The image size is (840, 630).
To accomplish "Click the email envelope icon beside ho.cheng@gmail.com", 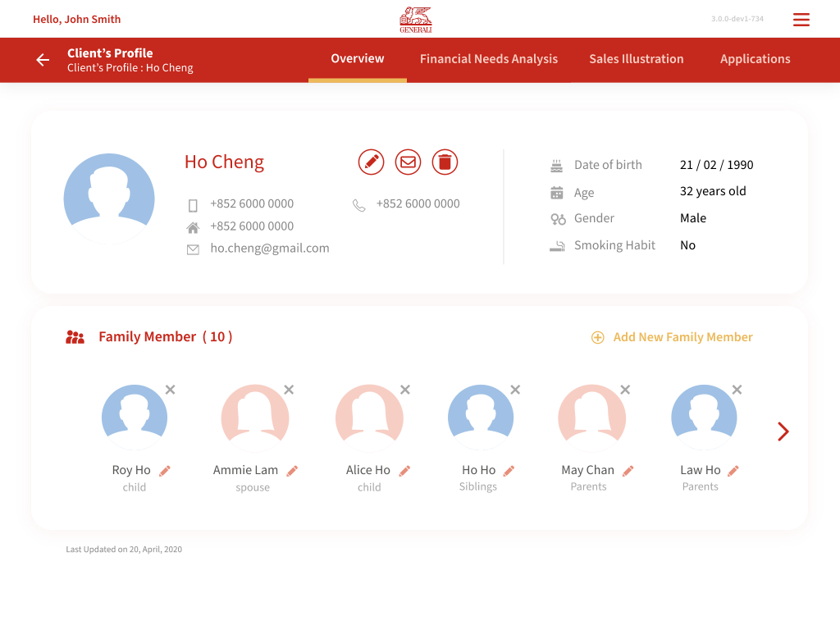I will [193, 249].
